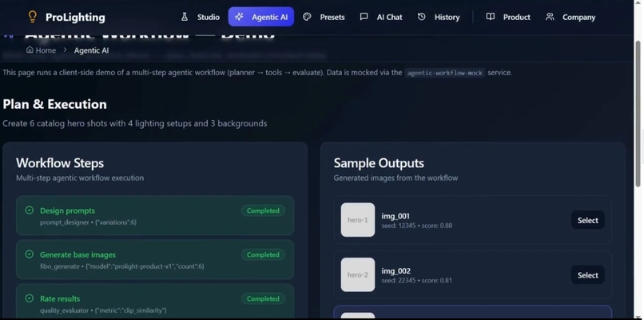Image resolution: width=644 pixels, height=320 pixels.
Task: Click the quality_evaluator metric detail text
Action: tap(103, 310)
